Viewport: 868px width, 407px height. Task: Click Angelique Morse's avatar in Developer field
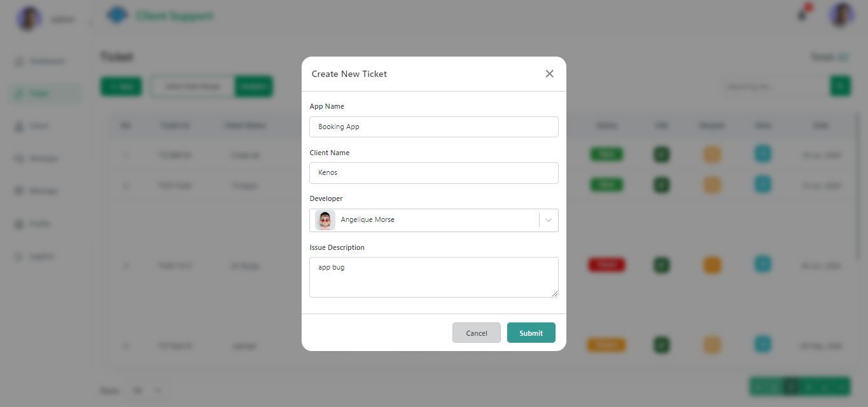(325, 220)
